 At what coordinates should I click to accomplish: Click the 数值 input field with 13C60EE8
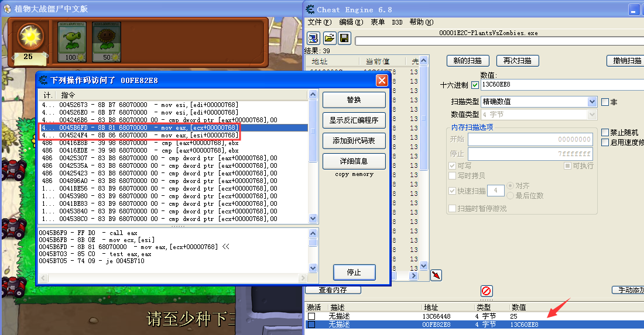[562, 84]
